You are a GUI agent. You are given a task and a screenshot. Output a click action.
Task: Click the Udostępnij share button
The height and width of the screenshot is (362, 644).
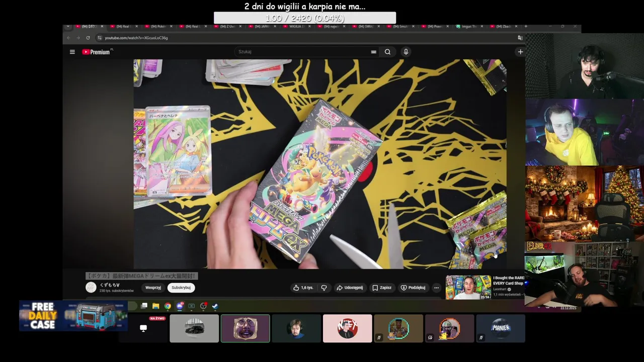click(350, 288)
